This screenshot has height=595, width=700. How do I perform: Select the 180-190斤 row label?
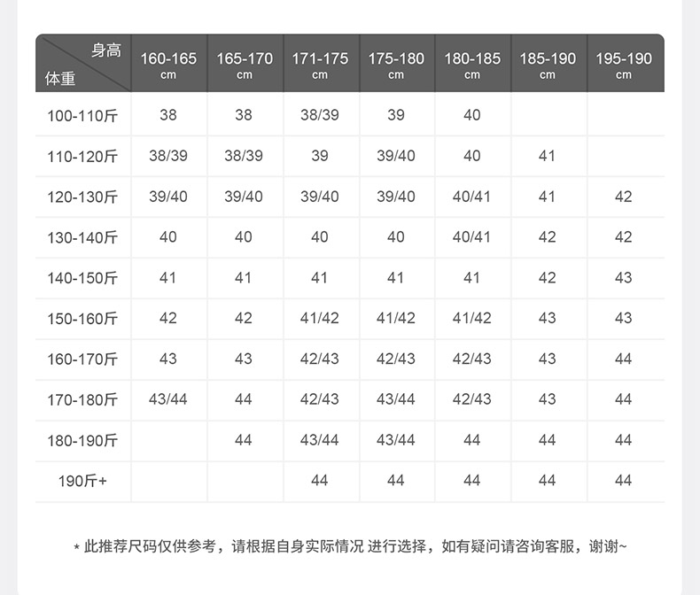(82, 441)
